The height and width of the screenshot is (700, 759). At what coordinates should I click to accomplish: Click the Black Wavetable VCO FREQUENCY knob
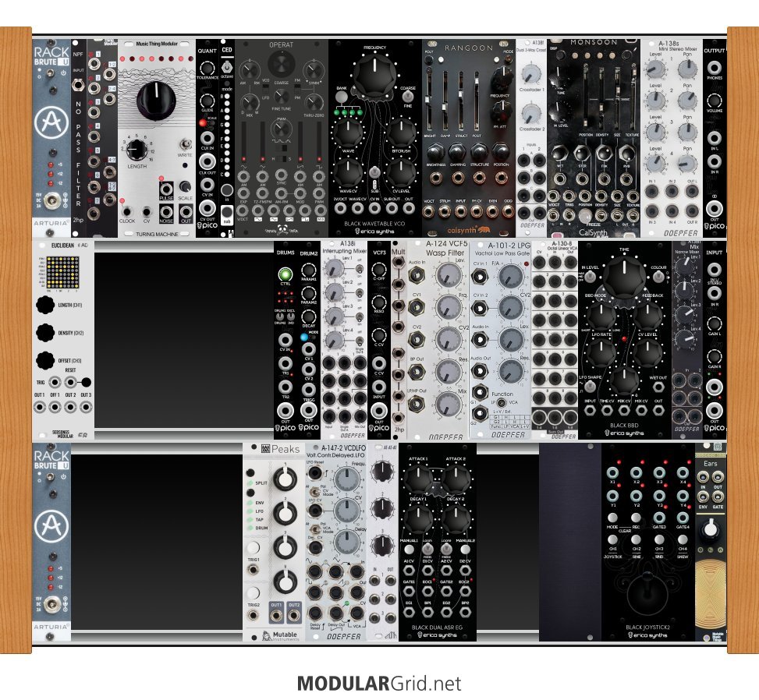374,76
